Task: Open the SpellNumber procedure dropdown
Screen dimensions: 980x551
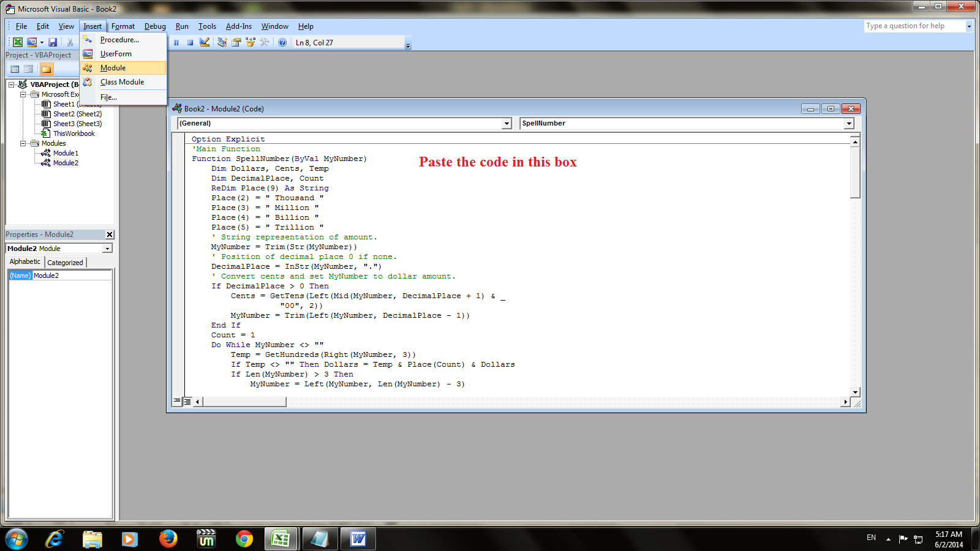Action: 849,124
